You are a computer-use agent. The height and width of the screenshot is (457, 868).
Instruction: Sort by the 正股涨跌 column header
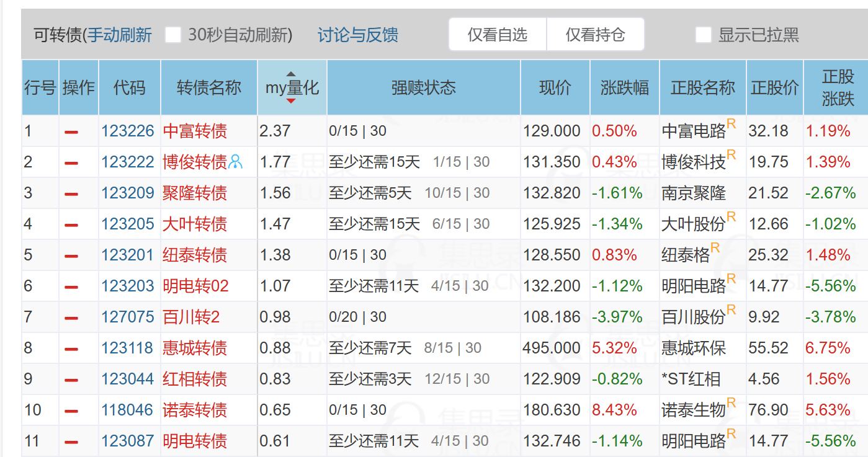[838, 87]
